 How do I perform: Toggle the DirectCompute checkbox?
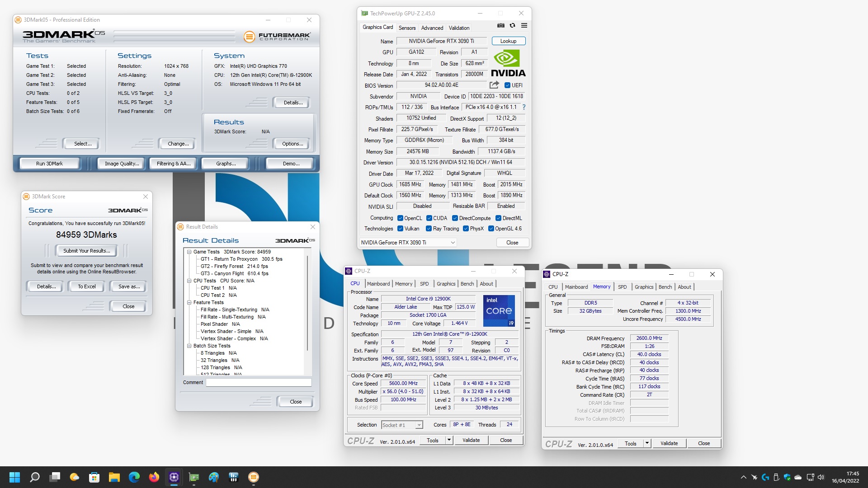(x=455, y=218)
